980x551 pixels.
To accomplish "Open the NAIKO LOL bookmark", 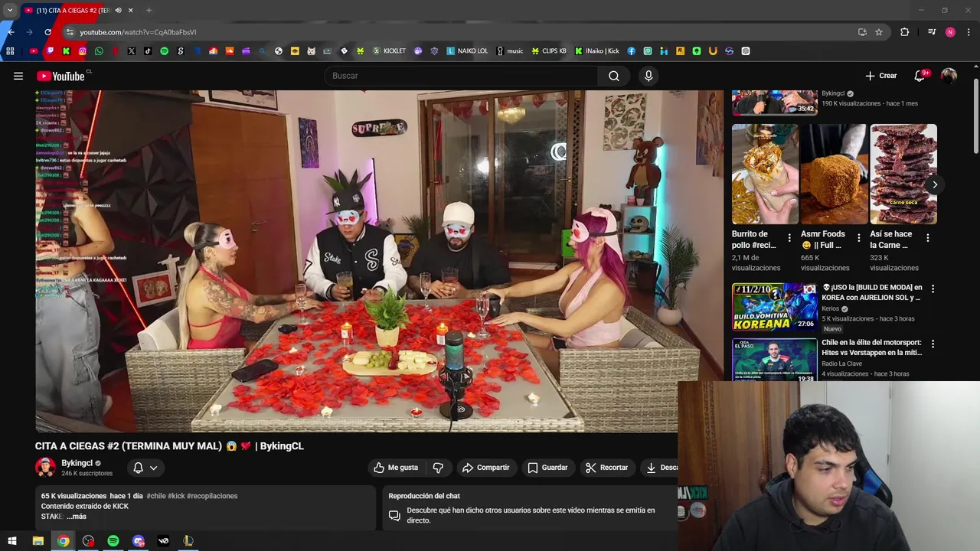I will (x=467, y=51).
